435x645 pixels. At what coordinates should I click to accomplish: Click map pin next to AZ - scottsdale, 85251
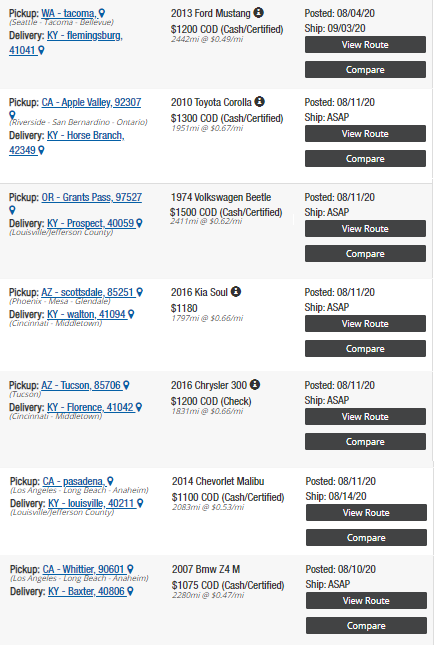140,292
